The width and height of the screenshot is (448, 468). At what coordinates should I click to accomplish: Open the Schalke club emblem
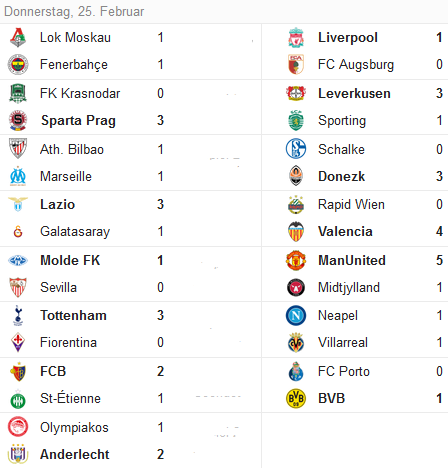(x=296, y=149)
